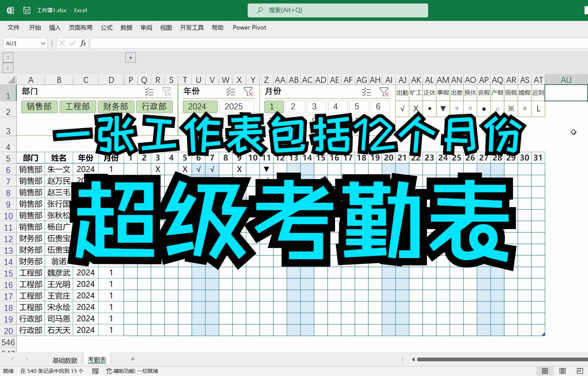Click the macro recording status icon

[95, 371]
